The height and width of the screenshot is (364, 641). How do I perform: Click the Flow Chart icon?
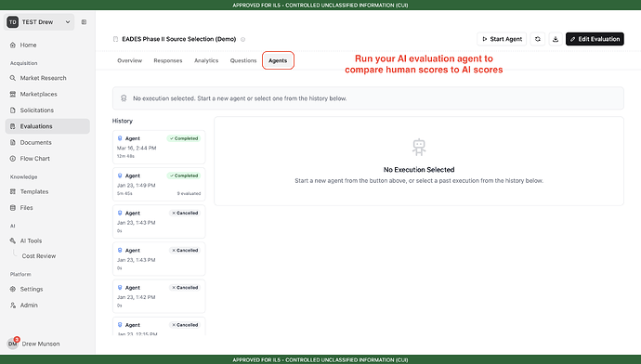pos(13,159)
